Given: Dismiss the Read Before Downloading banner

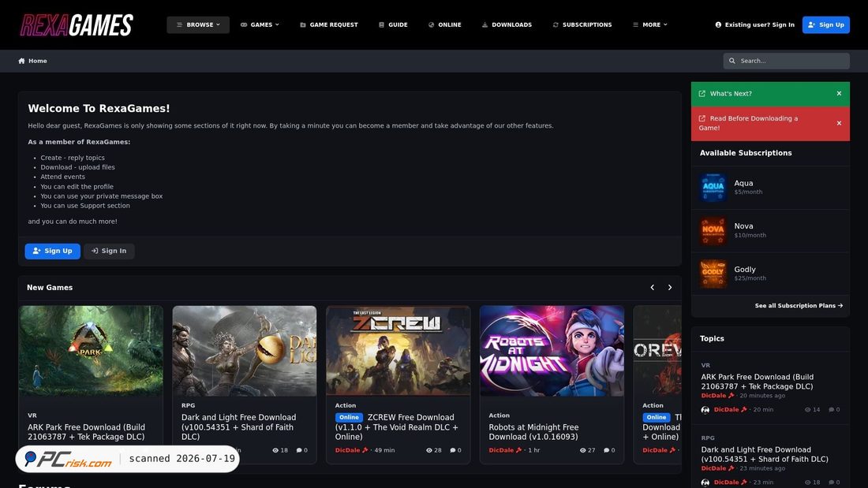Looking at the screenshot, I should coord(840,123).
